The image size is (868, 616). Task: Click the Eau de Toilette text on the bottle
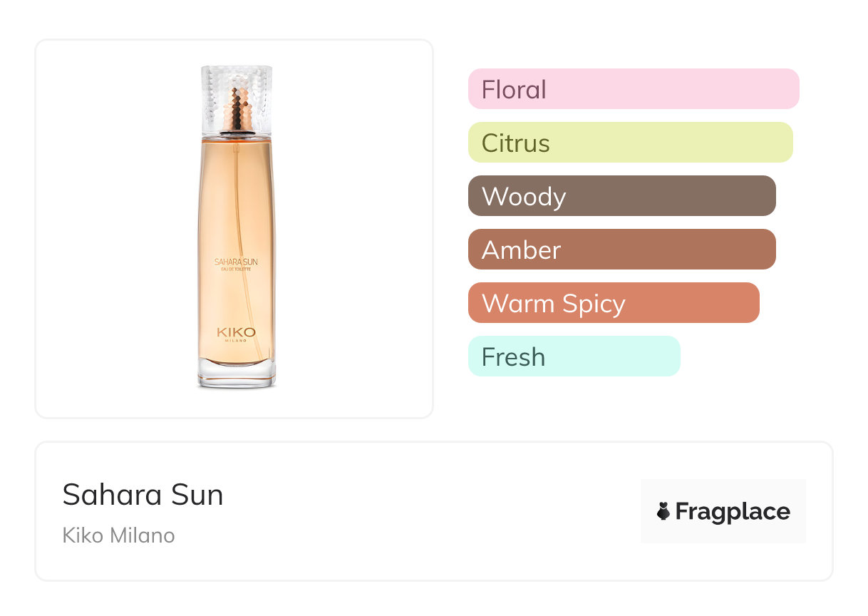(236, 270)
